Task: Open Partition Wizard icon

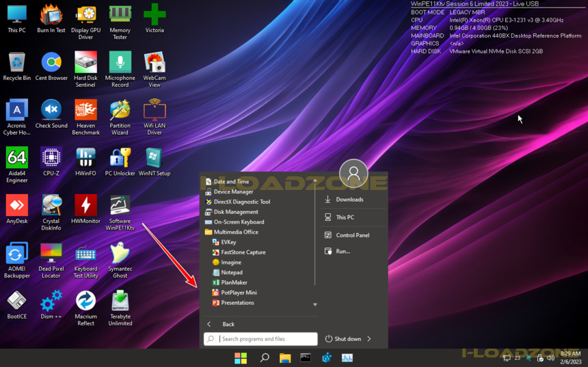Action: 120,118
